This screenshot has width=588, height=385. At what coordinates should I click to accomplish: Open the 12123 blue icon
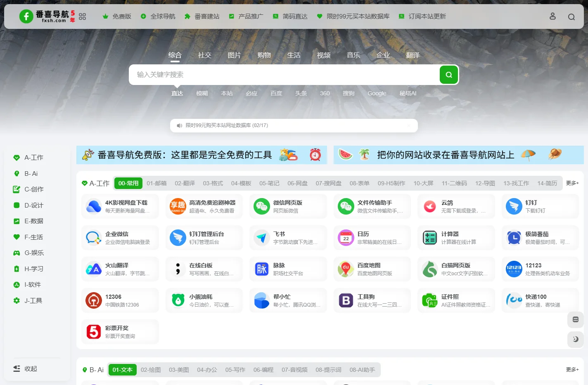(x=514, y=269)
